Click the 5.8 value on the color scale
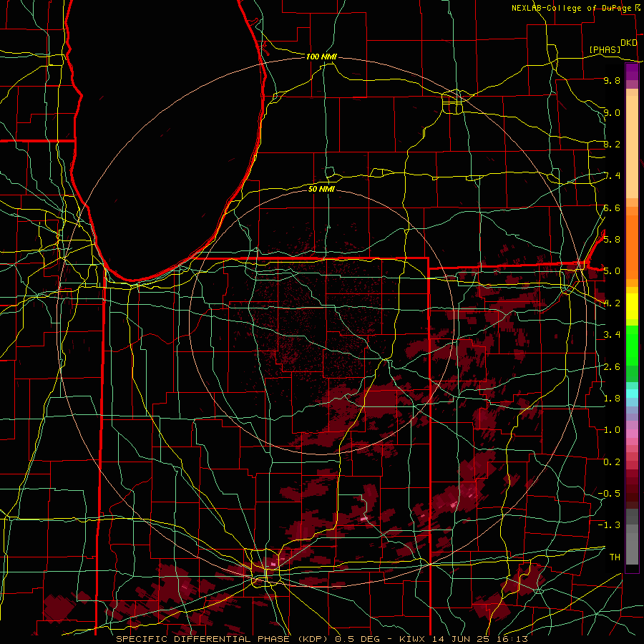 [612, 239]
